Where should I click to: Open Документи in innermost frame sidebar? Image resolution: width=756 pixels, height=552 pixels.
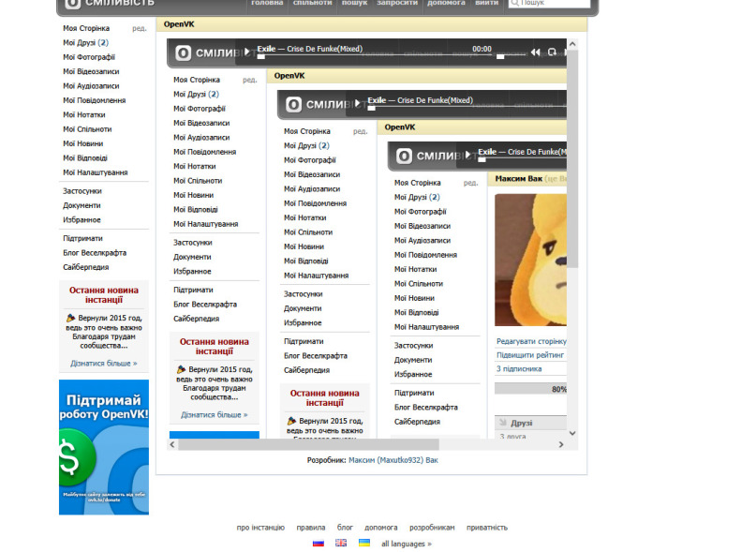[x=413, y=360]
